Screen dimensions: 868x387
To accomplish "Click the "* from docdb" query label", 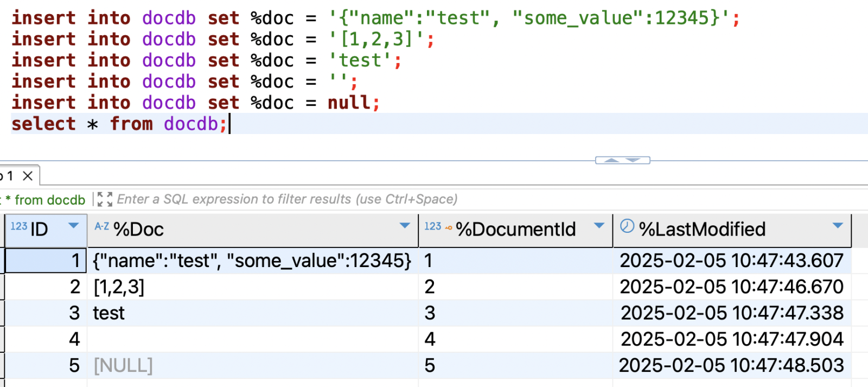I will [x=46, y=200].
